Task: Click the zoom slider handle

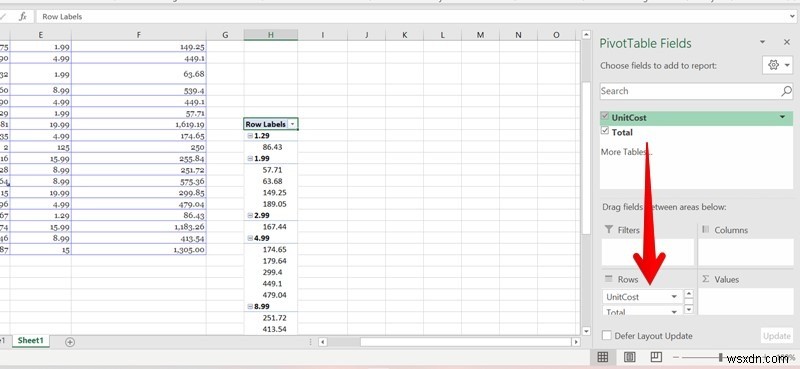Action: click(720, 357)
